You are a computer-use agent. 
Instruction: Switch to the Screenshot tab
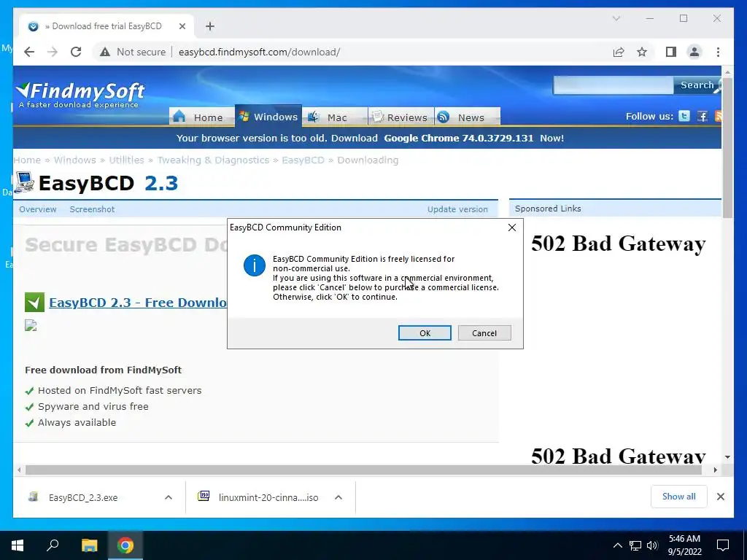92,209
